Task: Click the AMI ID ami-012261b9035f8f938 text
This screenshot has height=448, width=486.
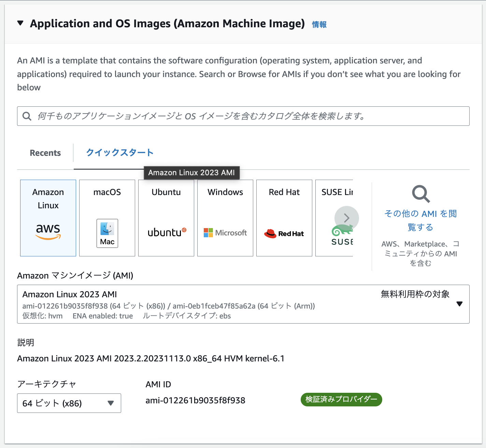Action: [195, 400]
